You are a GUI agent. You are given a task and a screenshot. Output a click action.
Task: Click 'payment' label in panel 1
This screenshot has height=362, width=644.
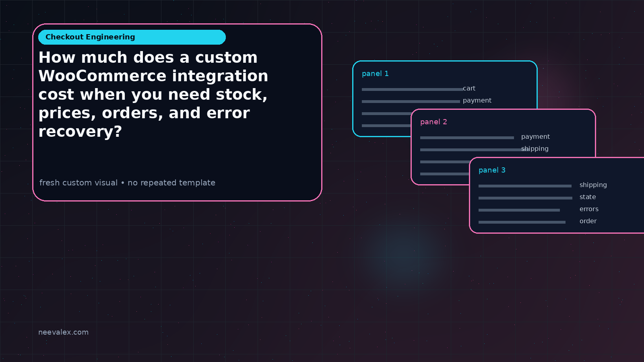477,101
